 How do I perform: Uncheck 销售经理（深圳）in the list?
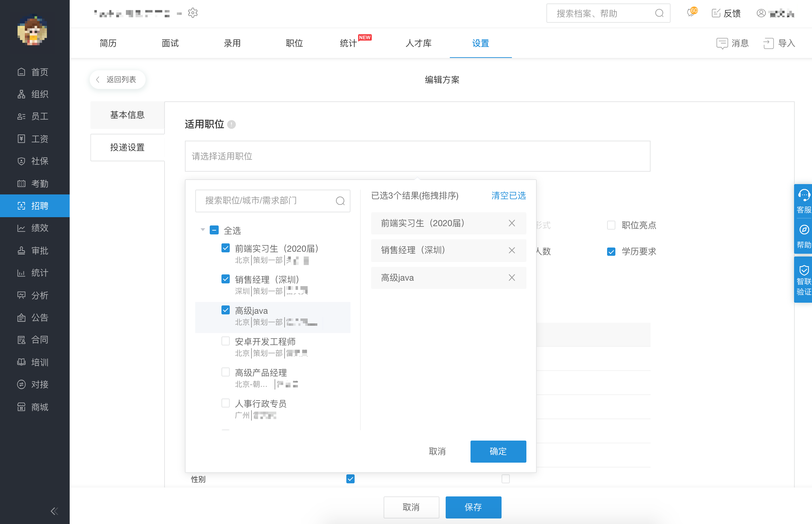(226, 279)
